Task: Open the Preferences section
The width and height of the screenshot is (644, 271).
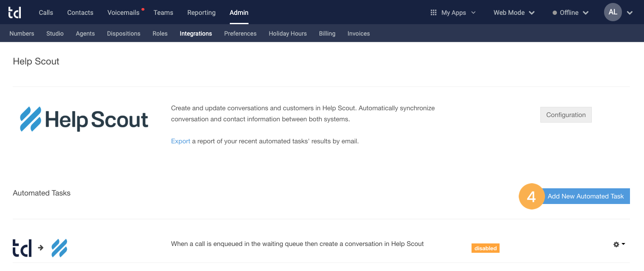Action: (x=240, y=34)
